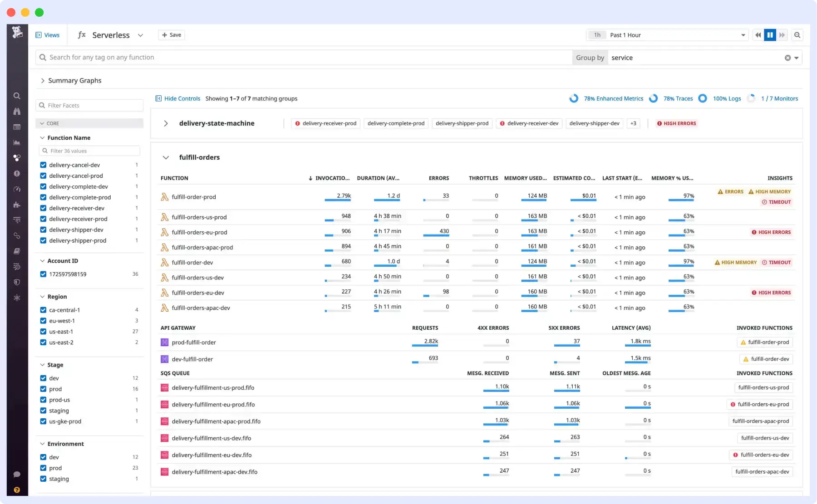Viewport: 817px width, 504px height.
Task: Open Watchdog from the left sidebar binoculars icon
Action: tap(17, 112)
